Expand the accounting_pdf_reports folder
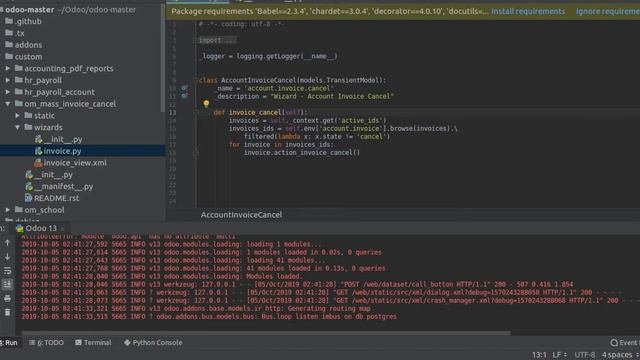The height and width of the screenshot is (360, 640). pos(8,69)
